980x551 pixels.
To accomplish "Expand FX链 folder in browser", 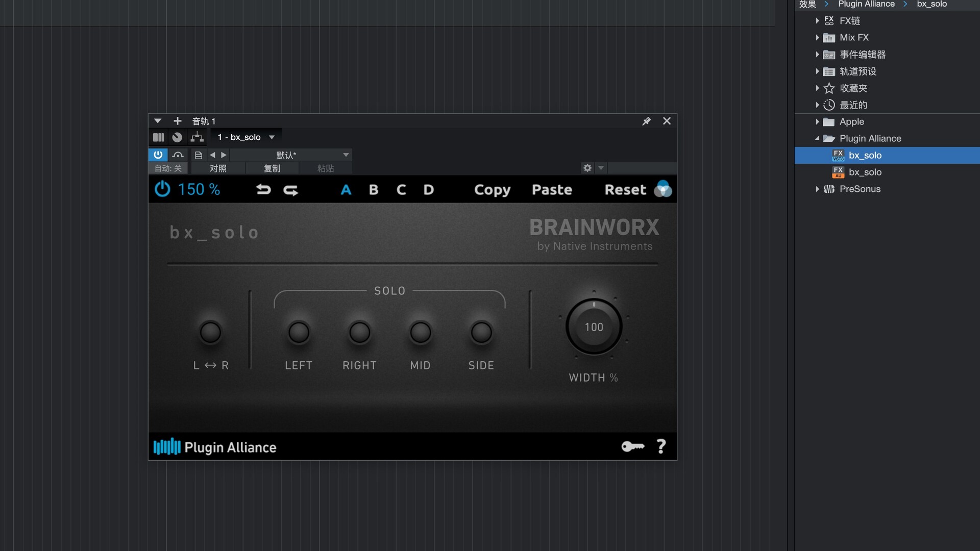I will click(x=817, y=20).
